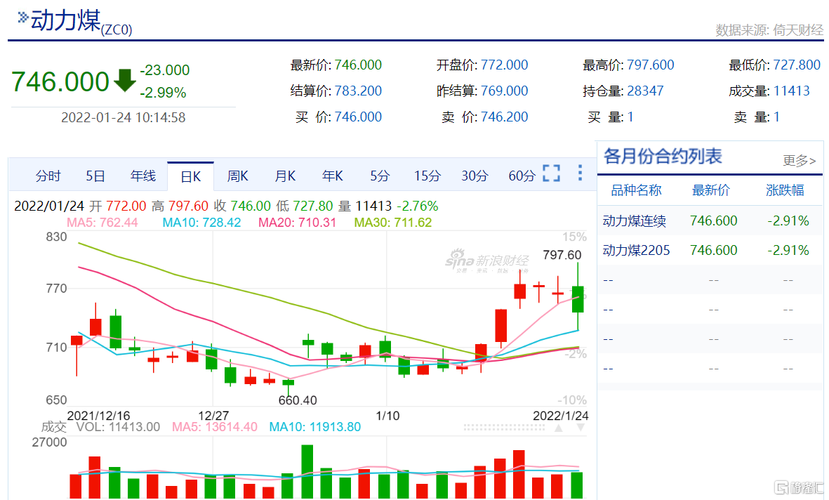Switch to the 周K weekly chart tab

click(237, 176)
